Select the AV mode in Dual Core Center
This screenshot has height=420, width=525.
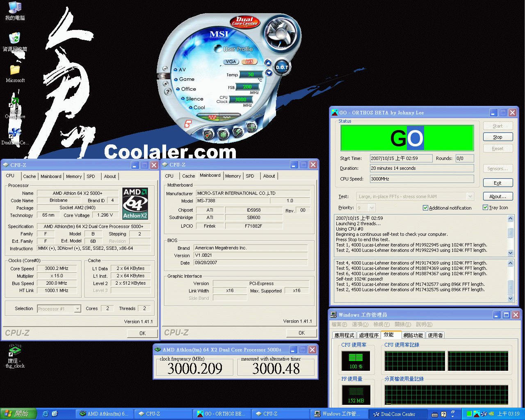(x=180, y=70)
